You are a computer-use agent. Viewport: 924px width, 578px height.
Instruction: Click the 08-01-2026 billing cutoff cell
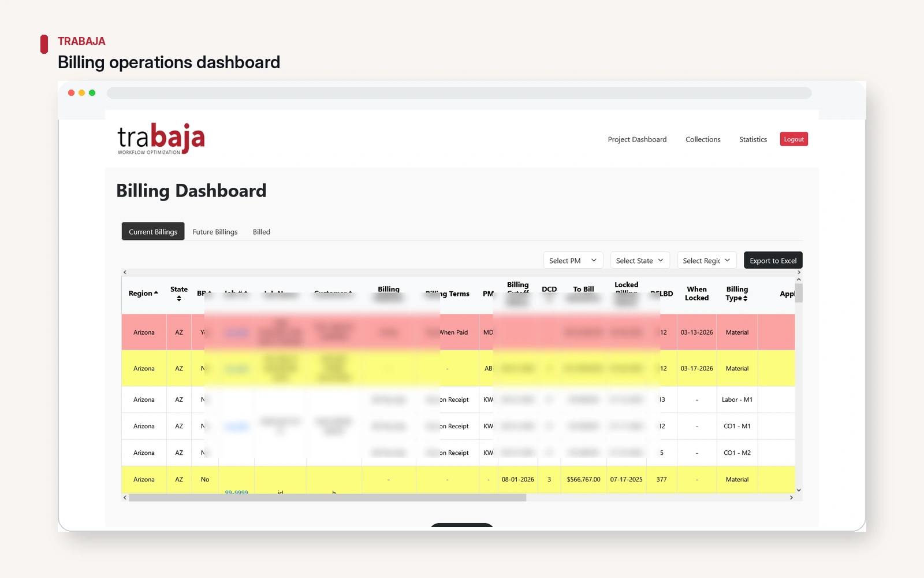[x=517, y=479]
